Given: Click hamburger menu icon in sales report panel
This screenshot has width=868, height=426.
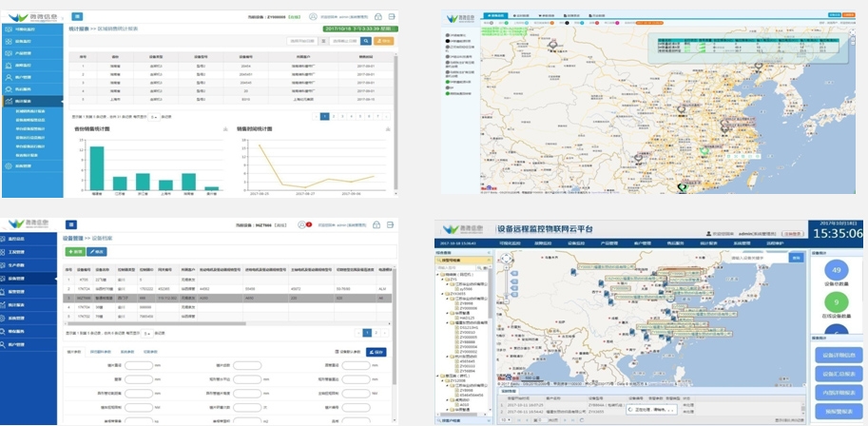Looking at the screenshot, I should pos(76,16).
